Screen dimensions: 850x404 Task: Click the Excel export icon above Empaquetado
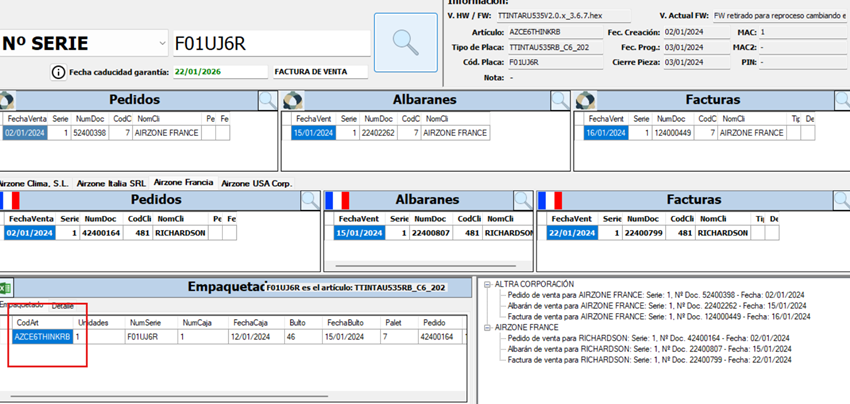(x=5, y=287)
